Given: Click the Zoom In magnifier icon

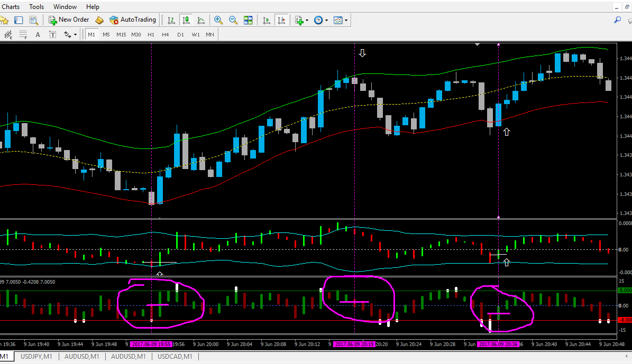Looking at the screenshot, I should [218, 20].
